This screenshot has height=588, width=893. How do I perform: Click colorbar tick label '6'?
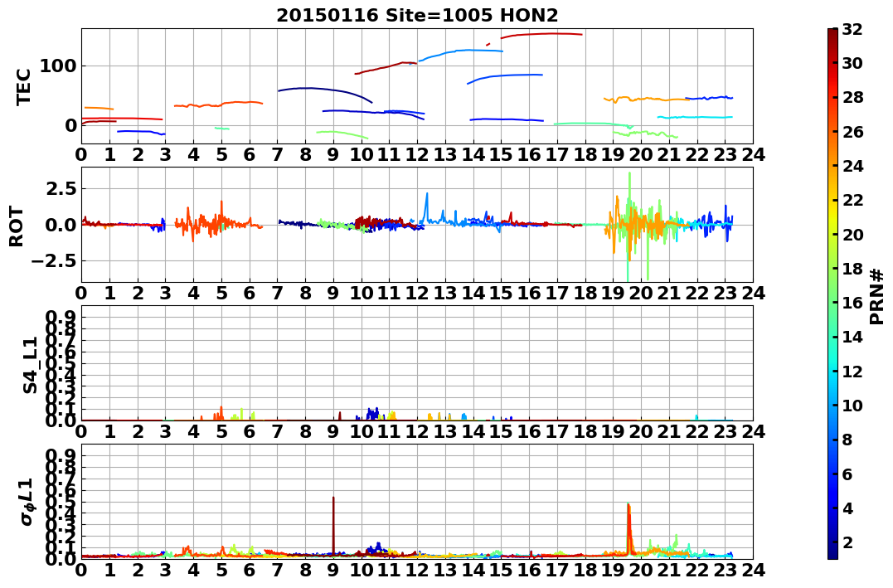pos(847,474)
